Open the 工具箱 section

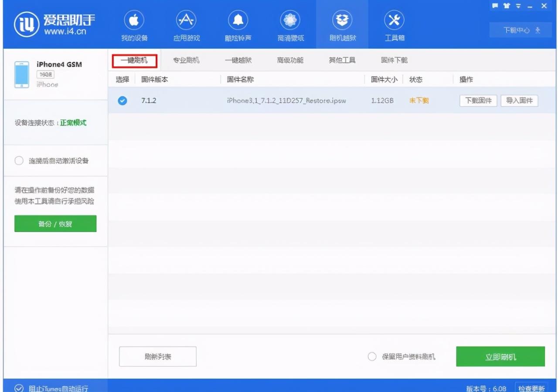[x=395, y=24]
